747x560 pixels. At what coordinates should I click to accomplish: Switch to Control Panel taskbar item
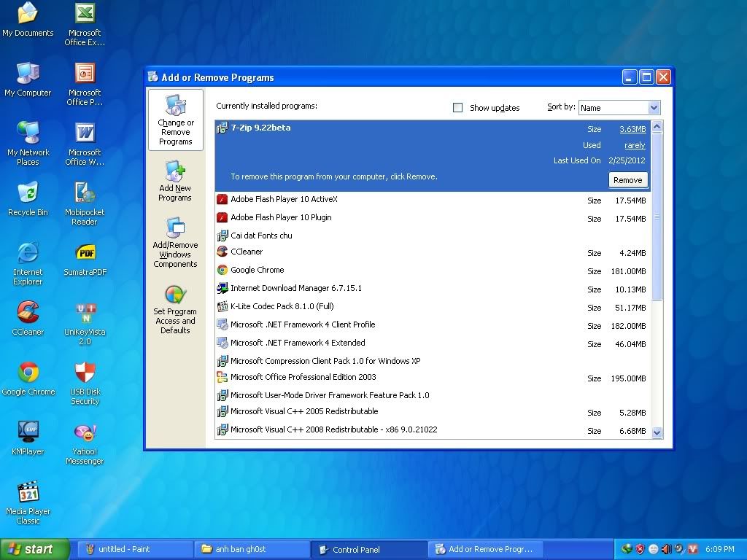click(x=368, y=549)
